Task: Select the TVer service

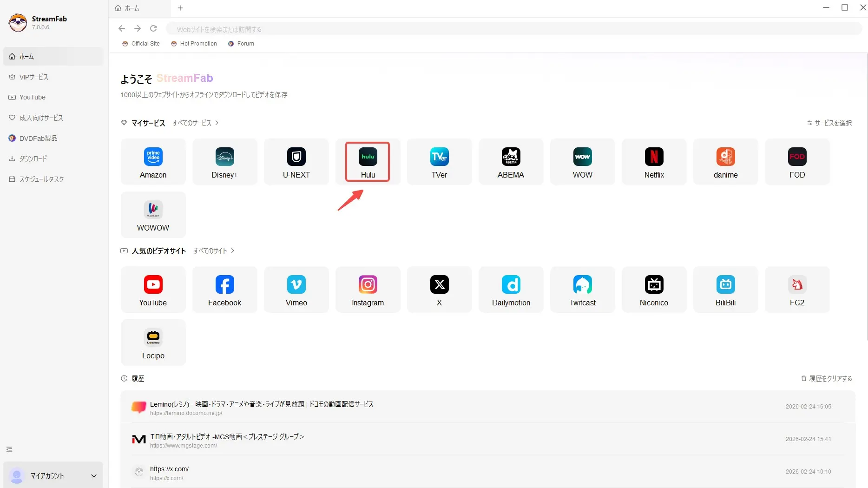Action: (x=440, y=162)
